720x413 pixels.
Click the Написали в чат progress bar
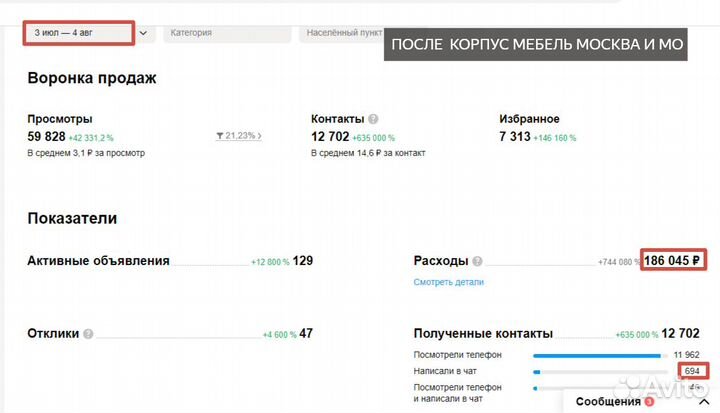tap(600, 372)
